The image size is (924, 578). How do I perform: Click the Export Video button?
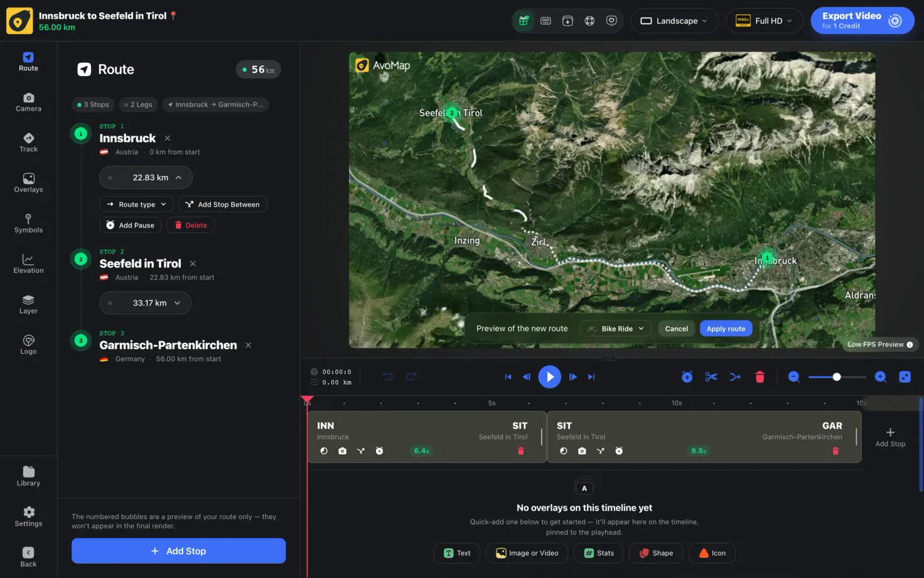pos(862,21)
